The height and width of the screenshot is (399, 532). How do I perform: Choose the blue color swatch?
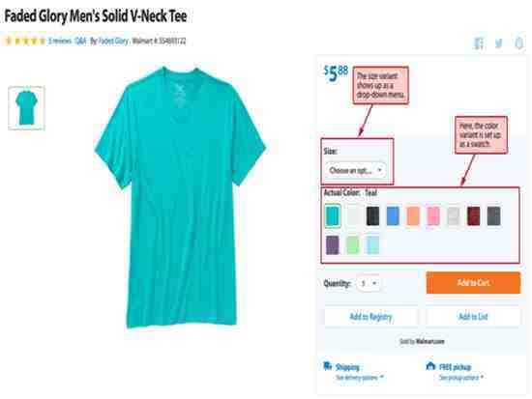[x=393, y=216]
